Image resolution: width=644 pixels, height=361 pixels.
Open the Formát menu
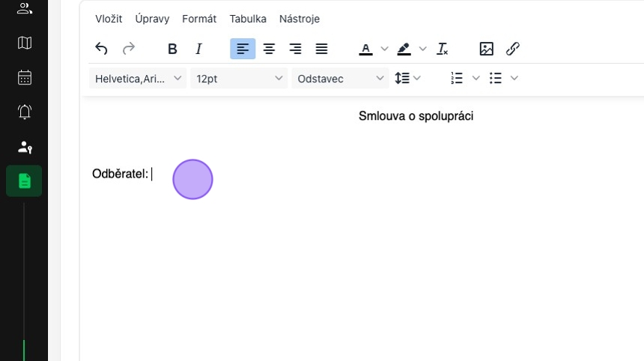point(199,19)
